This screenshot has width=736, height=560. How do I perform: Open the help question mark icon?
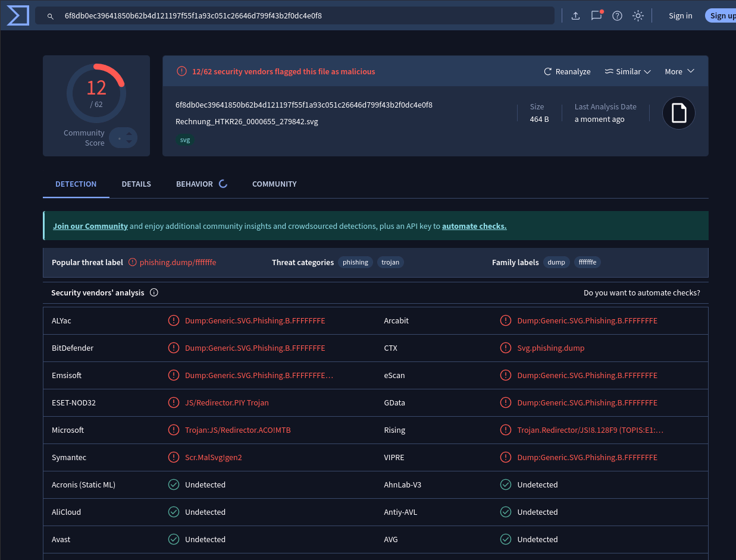[x=617, y=16]
